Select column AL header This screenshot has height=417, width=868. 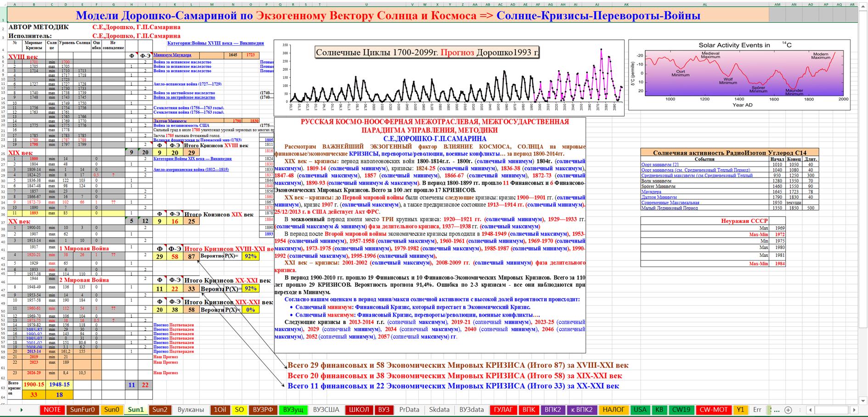click(x=705, y=5)
